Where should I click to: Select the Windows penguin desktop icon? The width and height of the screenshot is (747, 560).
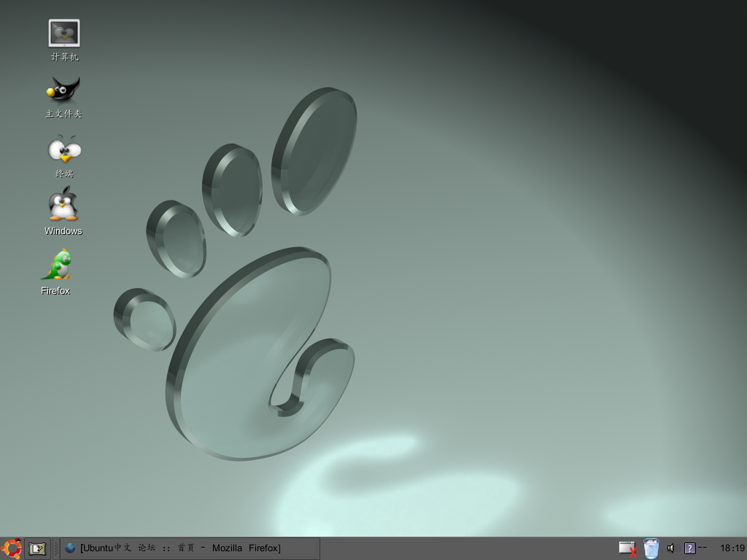point(63,204)
